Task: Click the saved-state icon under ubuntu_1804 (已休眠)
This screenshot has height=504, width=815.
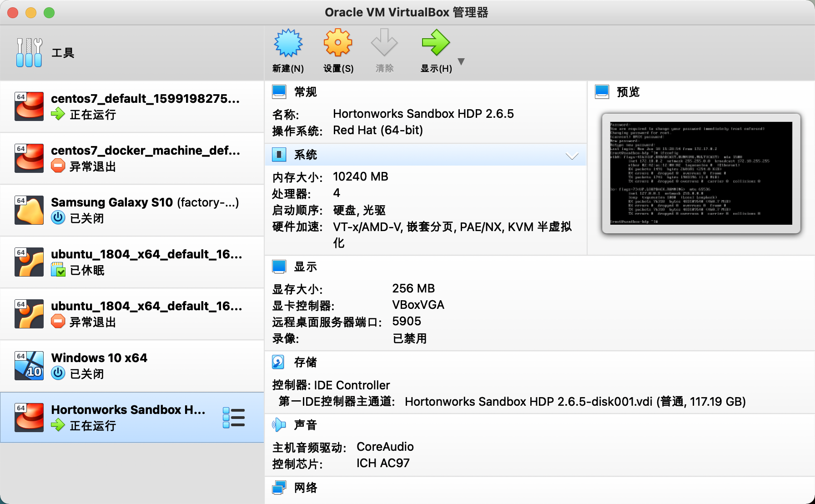Action: click(x=58, y=269)
